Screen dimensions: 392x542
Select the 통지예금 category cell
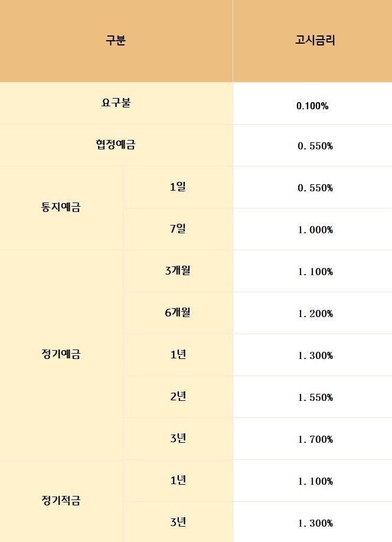pyautogui.click(x=61, y=208)
